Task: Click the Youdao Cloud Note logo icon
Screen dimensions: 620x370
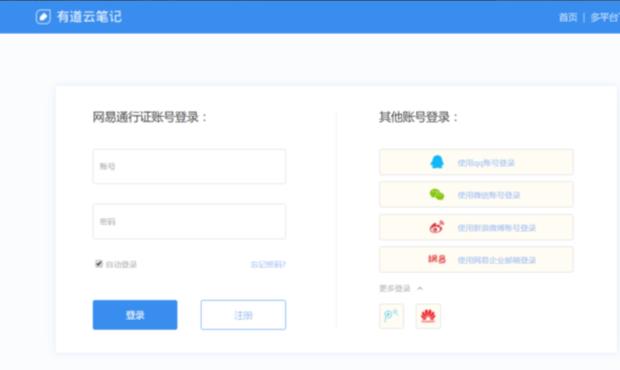Action: [x=43, y=17]
